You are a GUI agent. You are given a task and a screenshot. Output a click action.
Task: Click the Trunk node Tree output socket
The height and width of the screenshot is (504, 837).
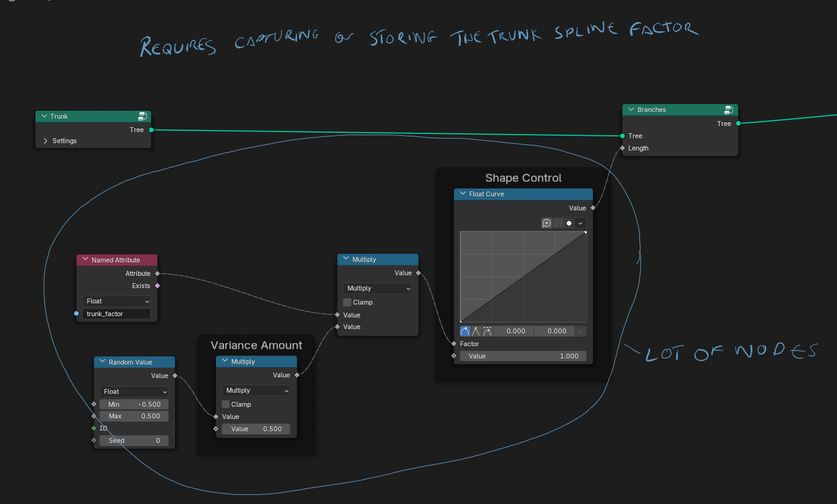click(151, 130)
